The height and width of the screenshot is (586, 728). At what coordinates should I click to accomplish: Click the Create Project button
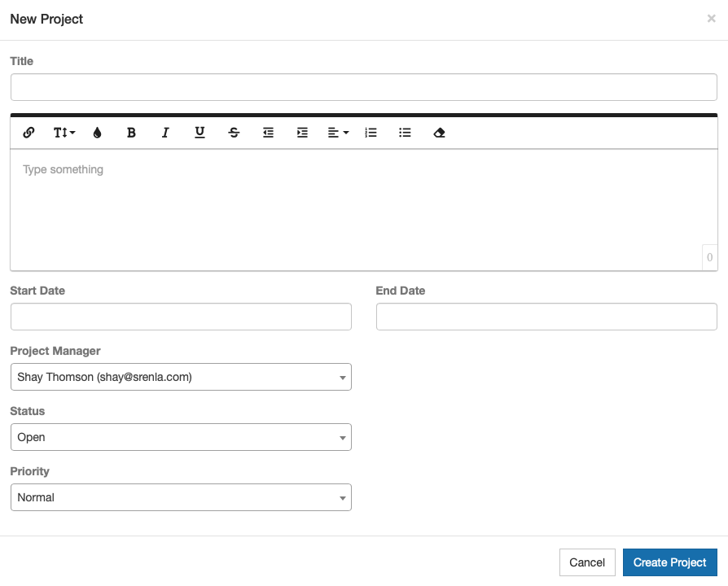(670, 562)
